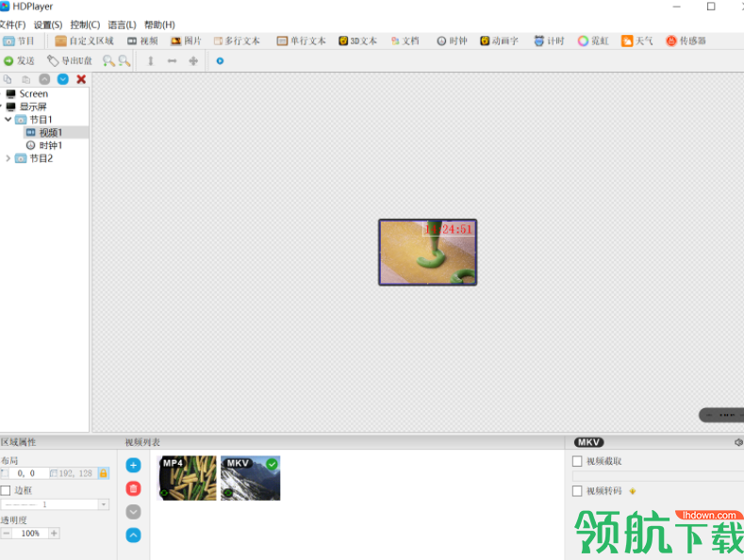Viewport: 744px width, 560px height.
Task: Open the 控制(C) menu
Action: click(85, 25)
